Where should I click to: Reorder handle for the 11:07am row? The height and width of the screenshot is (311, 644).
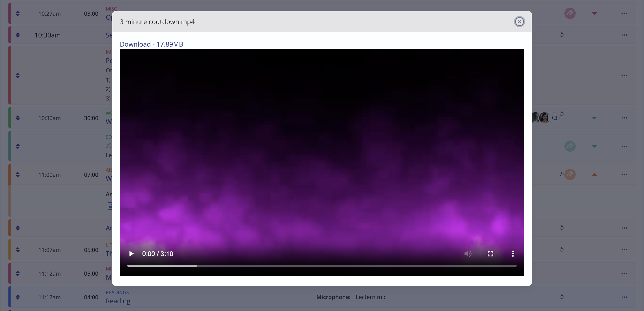pyautogui.click(x=18, y=250)
